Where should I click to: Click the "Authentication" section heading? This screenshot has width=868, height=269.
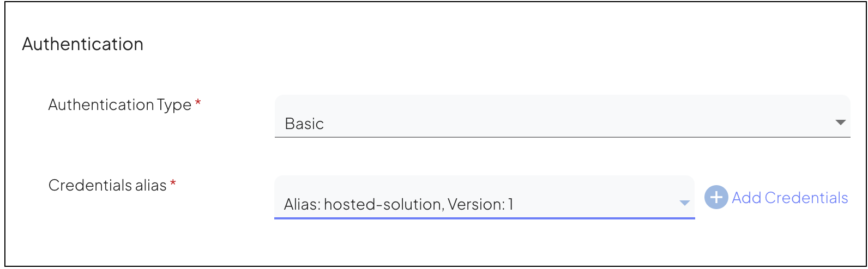[x=83, y=44]
